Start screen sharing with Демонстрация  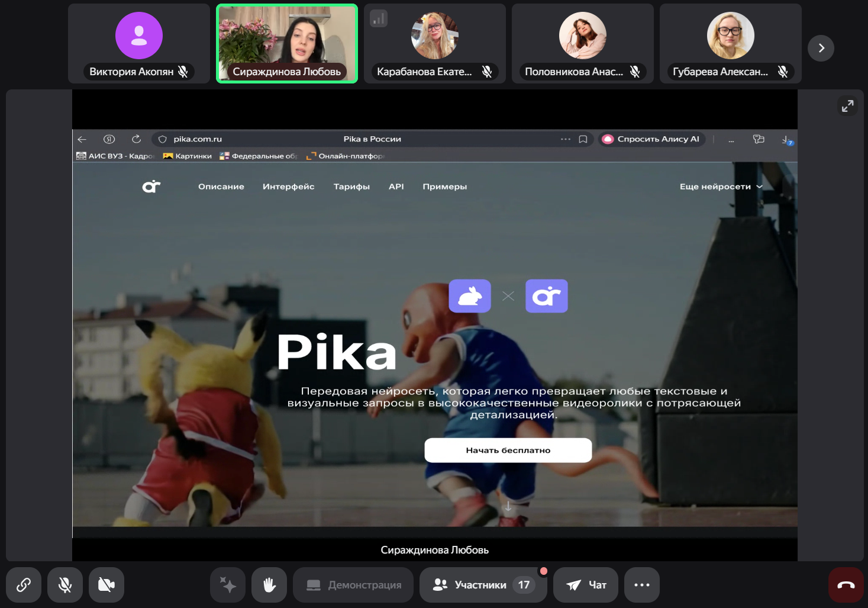click(x=353, y=585)
